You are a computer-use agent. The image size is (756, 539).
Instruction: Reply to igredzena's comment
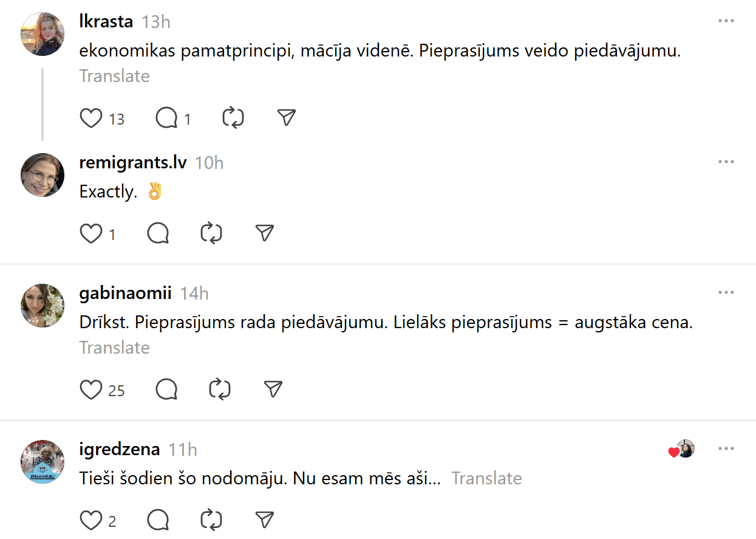158,520
